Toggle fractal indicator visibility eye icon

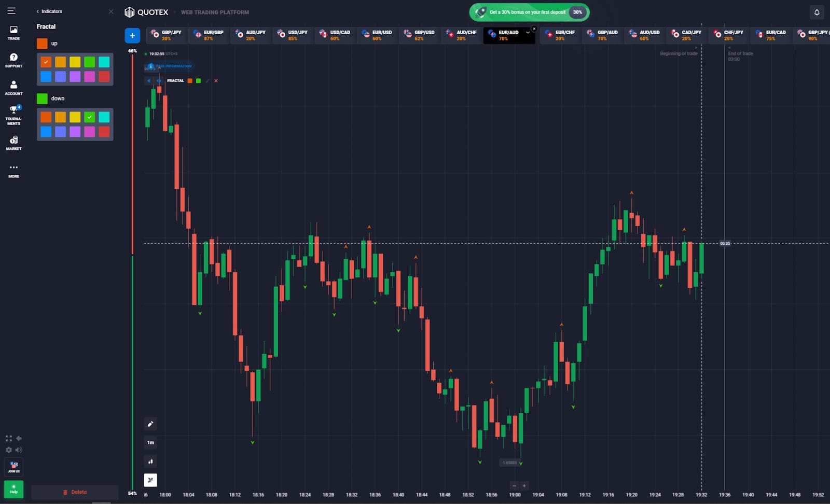(x=159, y=81)
